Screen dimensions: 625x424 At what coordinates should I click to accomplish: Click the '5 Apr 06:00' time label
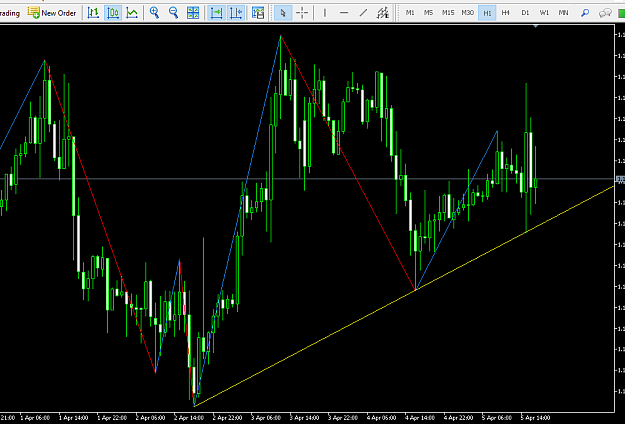(x=497, y=418)
